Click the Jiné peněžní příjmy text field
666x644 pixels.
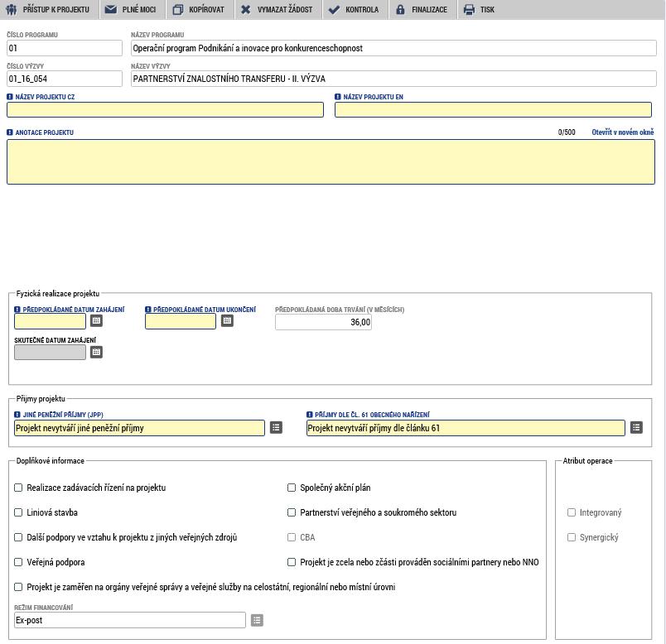(139, 428)
